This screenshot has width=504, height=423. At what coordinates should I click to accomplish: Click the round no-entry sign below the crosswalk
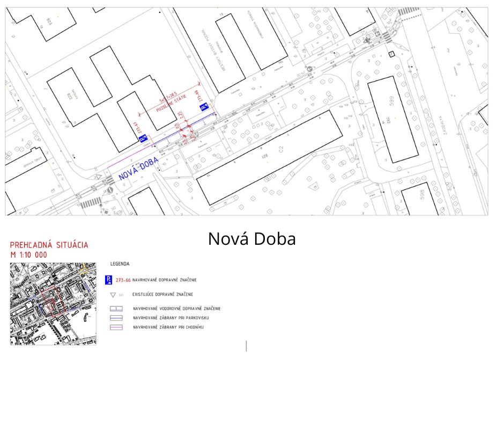pos(110,189)
